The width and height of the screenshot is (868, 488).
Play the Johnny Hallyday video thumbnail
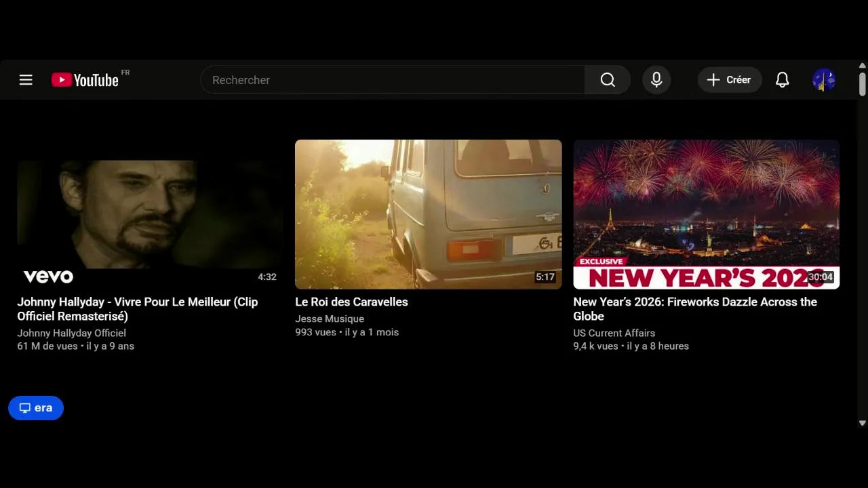tap(151, 214)
